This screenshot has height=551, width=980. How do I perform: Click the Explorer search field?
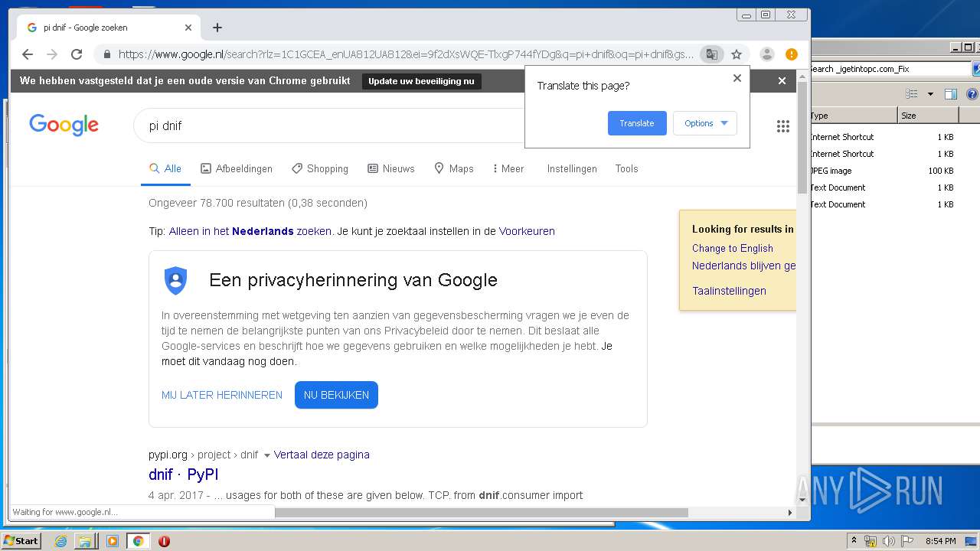pos(890,69)
